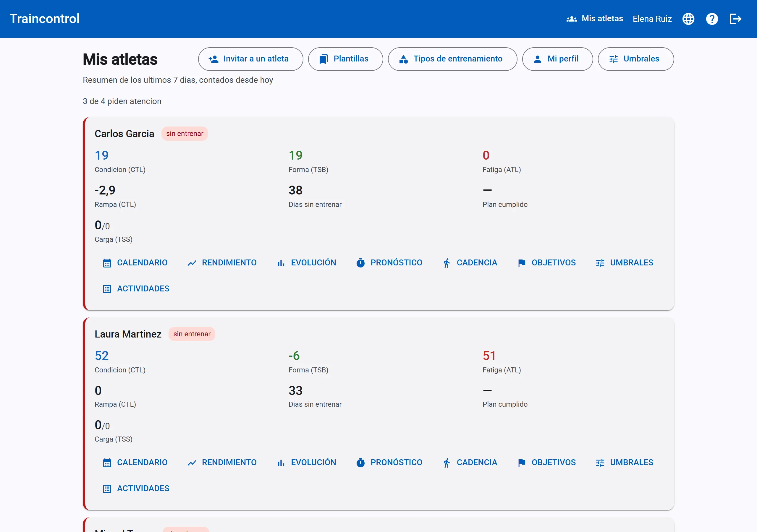Open the Plantillas button

tap(345, 59)
